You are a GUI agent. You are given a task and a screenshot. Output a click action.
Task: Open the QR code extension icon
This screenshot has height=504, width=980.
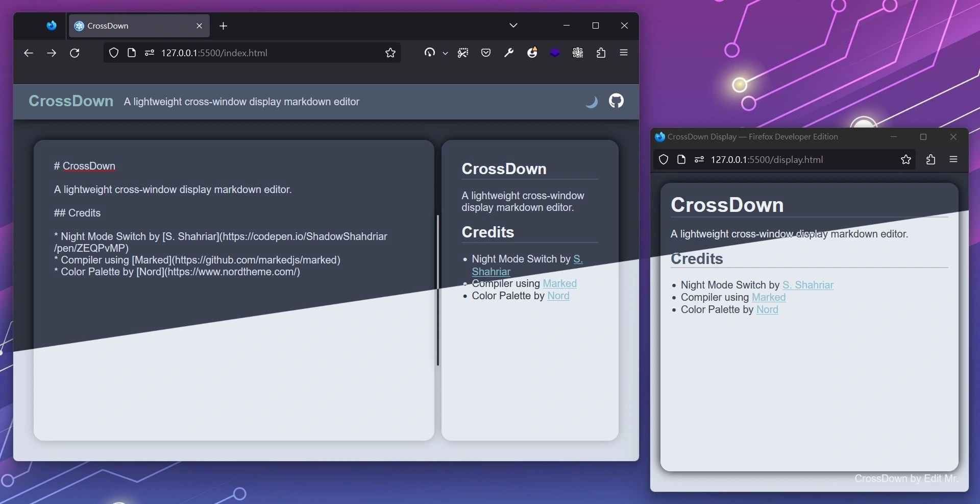pos(578,53)
